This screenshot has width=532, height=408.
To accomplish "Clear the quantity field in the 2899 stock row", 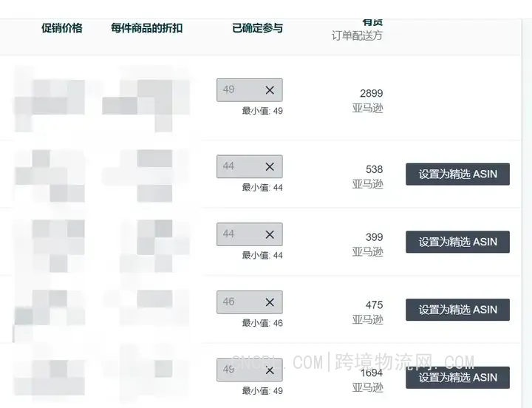I will 270,90.
